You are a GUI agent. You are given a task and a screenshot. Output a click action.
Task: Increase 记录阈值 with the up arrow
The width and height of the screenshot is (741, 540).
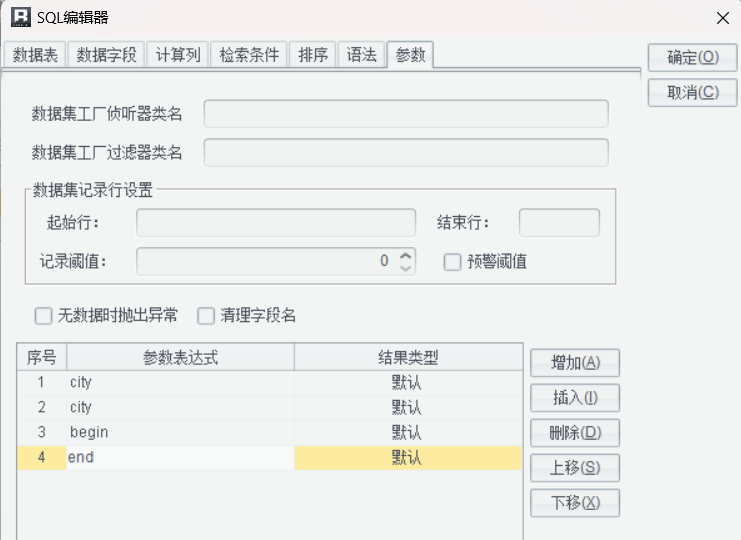405,256
